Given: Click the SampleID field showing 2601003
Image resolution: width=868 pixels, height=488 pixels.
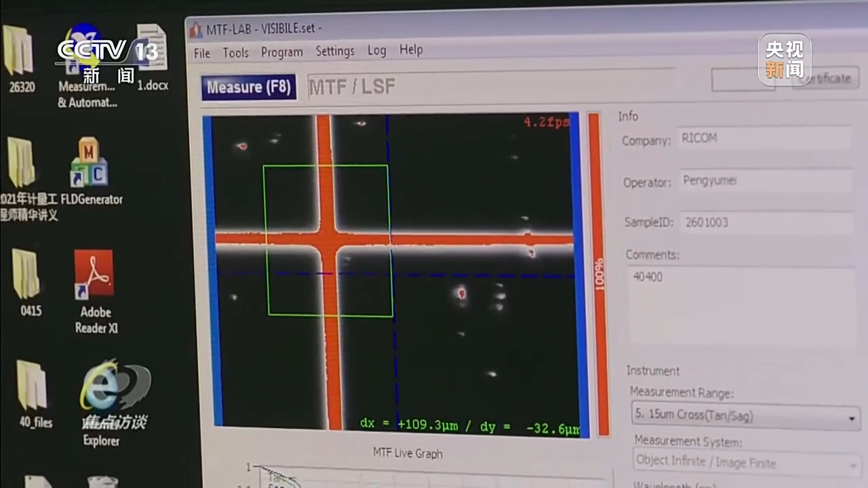Looking at the screenshot, I should click(766, 222).
